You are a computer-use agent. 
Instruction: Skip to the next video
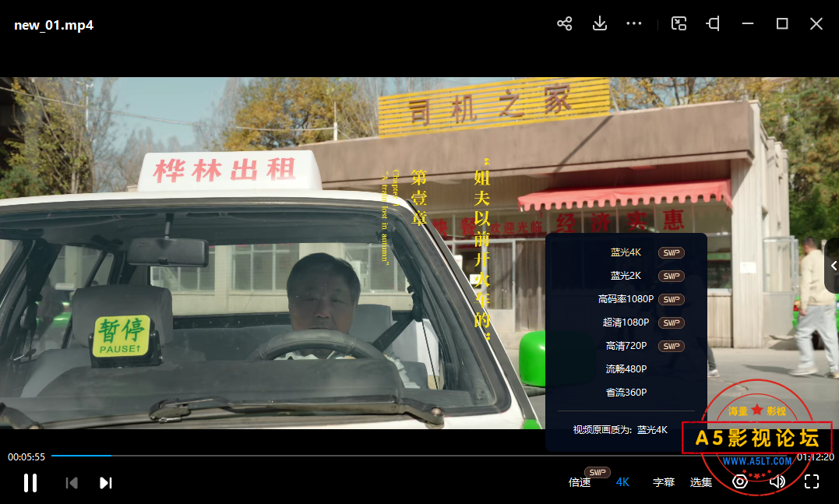point(106,483)
